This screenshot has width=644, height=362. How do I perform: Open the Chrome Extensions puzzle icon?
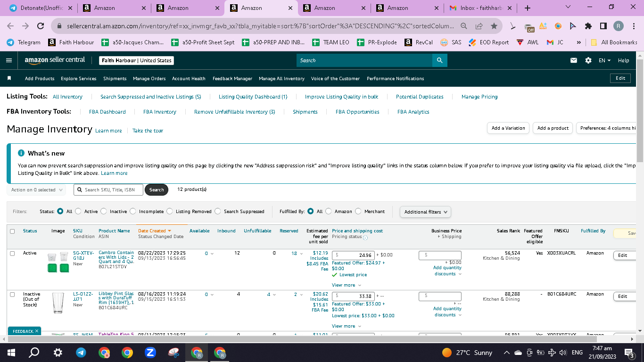click(x=588, y=26)
